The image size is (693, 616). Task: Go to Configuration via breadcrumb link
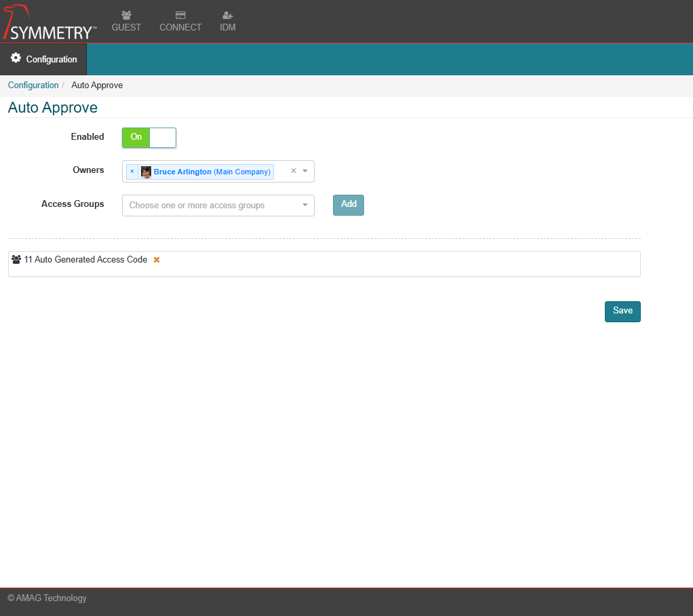point(33,85)
